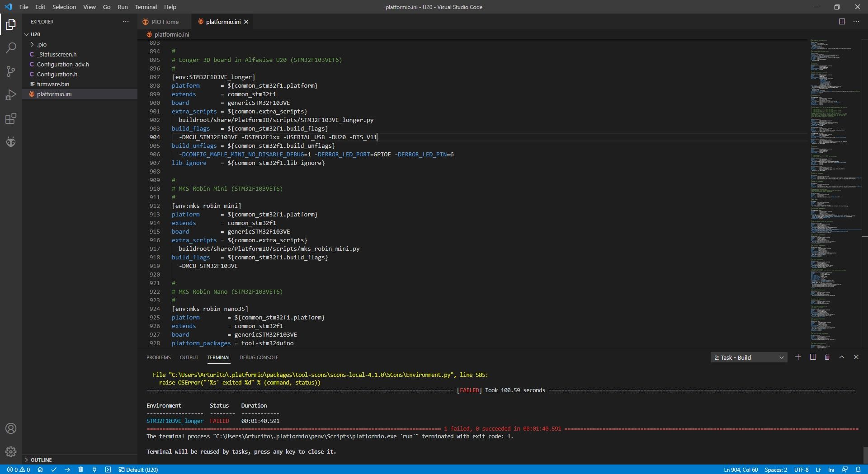The image size is (868, 474).
Task: Open the Terminal menu in the menu bar
Action: tap(146, 7)
